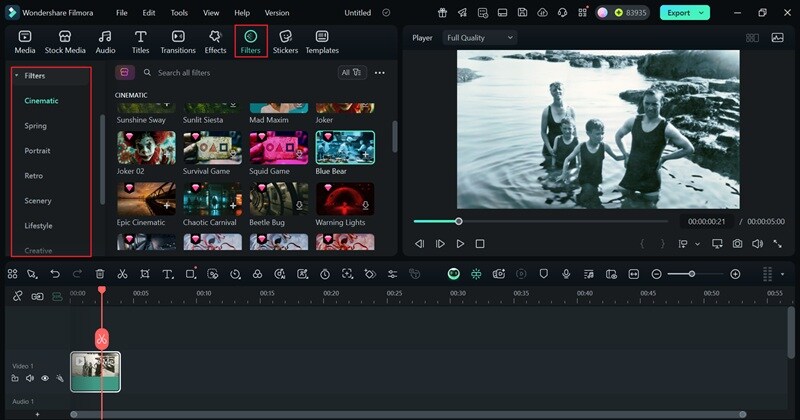Image resolution: width=800 pixels, height=420 pixels.
Task: Select the Squid Game filter thumbnail
Action: (x=279, y=147)
